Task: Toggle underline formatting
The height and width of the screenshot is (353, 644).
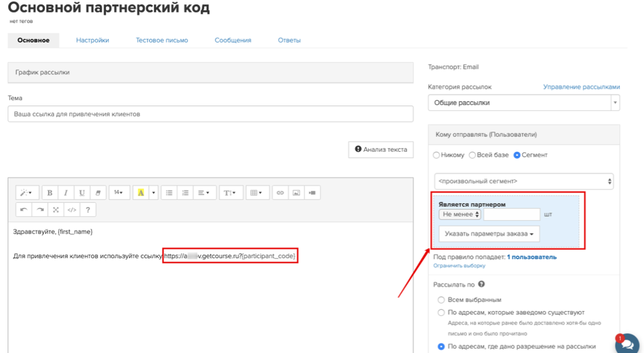Action: 82,193
